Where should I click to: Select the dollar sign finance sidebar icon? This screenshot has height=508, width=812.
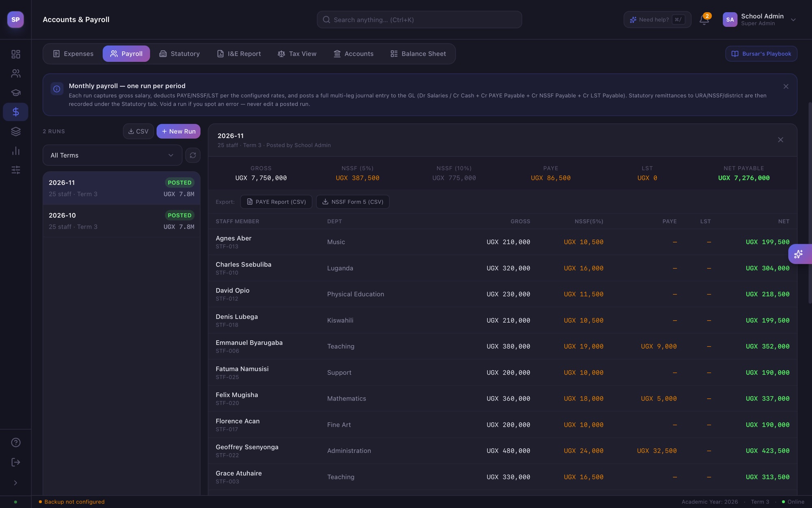coord(15,112)
